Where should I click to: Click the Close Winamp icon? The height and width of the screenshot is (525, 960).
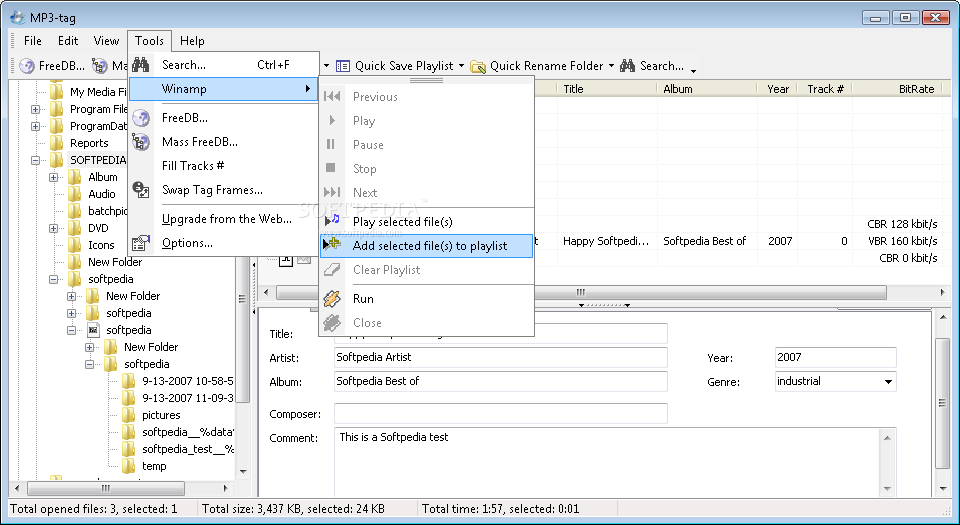(332, 322)
